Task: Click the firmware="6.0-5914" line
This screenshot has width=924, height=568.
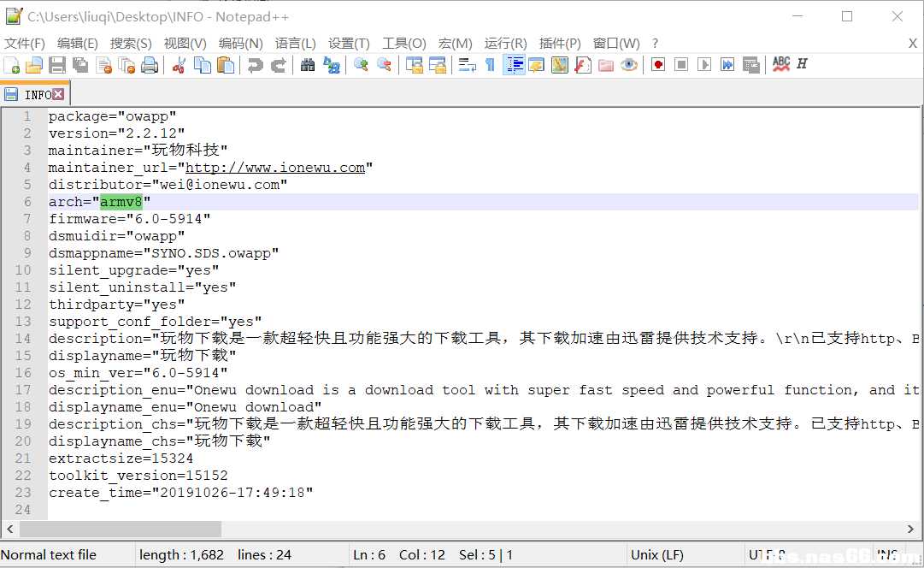Action: point(129,219)
